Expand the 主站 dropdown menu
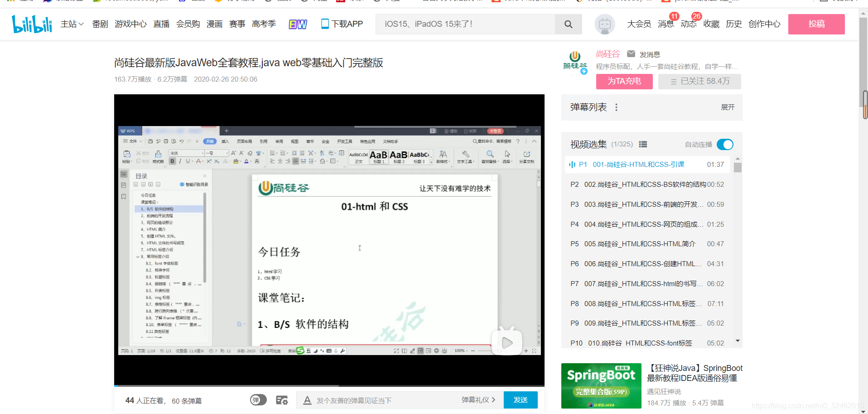The width and height of the screenshot is (868, 414). tap(72, 24)
